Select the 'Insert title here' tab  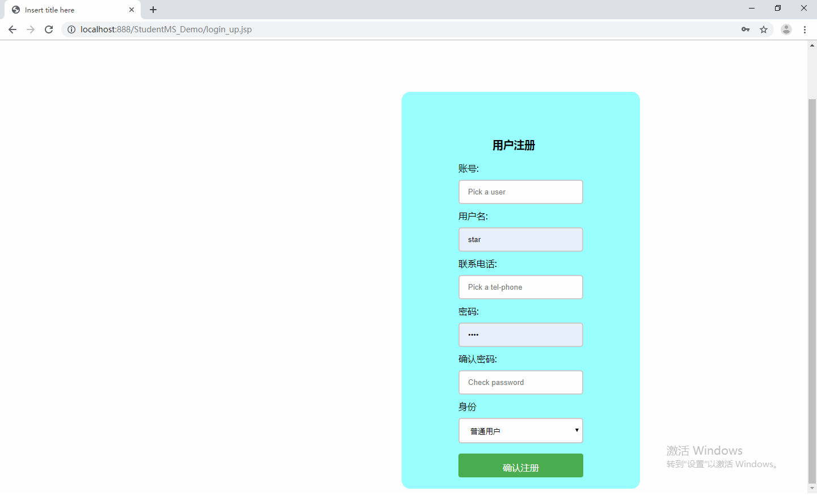(73, 10)
